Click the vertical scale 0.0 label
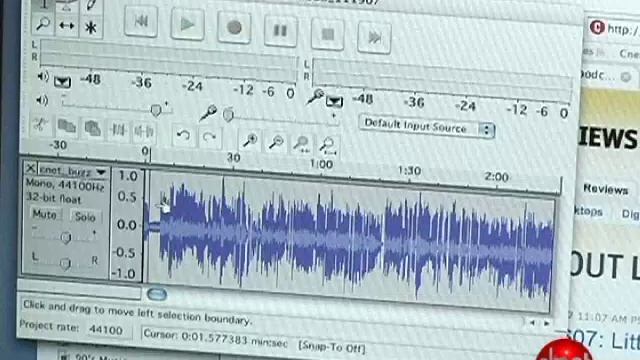 tap(127, 225)
